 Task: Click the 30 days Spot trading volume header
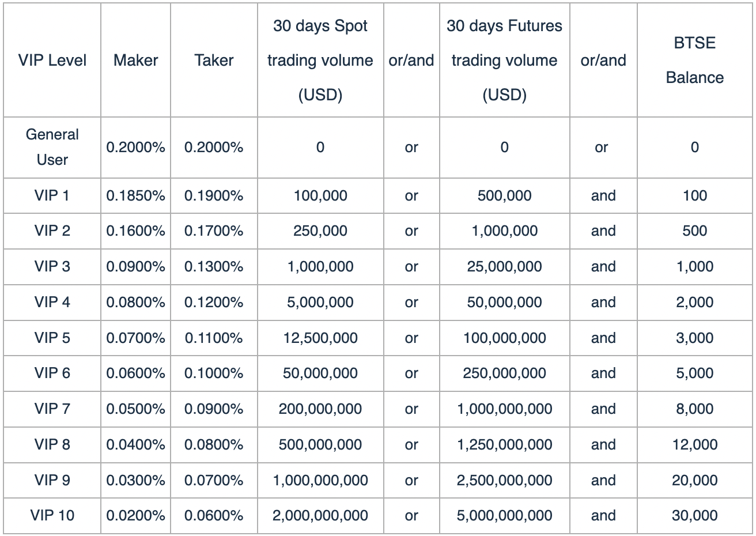[x=320, y=61]
